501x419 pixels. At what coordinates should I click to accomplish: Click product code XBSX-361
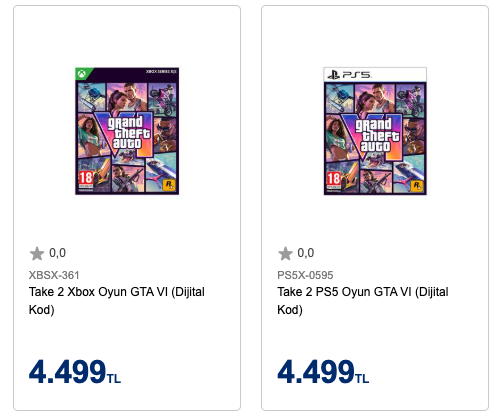[54, 275]
